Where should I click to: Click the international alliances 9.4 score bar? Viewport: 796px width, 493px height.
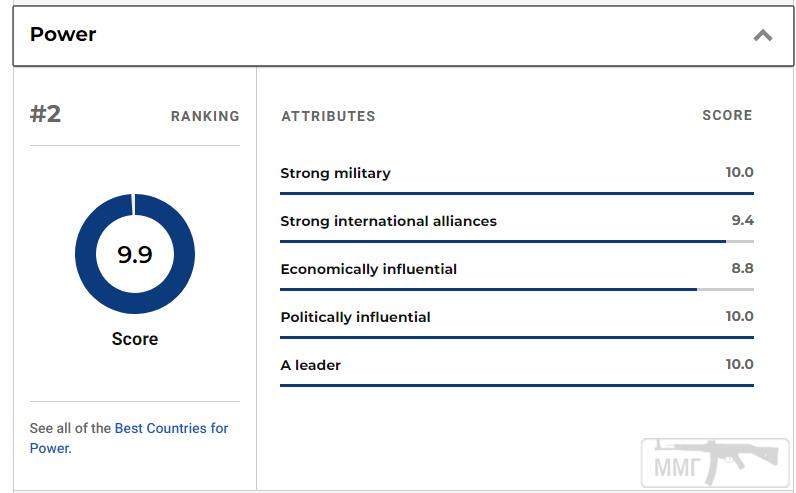pyautogui.click(x=517, y=242)
